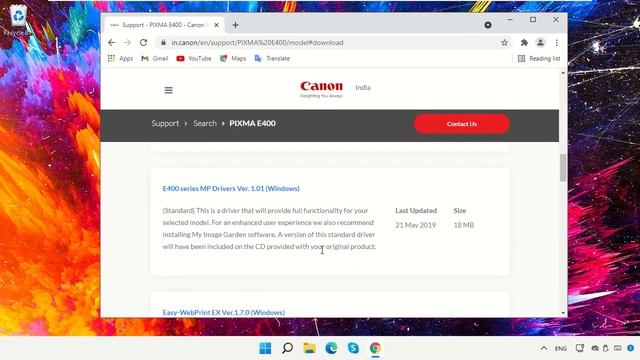The width and height of the screenshot is (640, 360).
Task: Click the browser forward arrow
Action: (x=127, y=42)
